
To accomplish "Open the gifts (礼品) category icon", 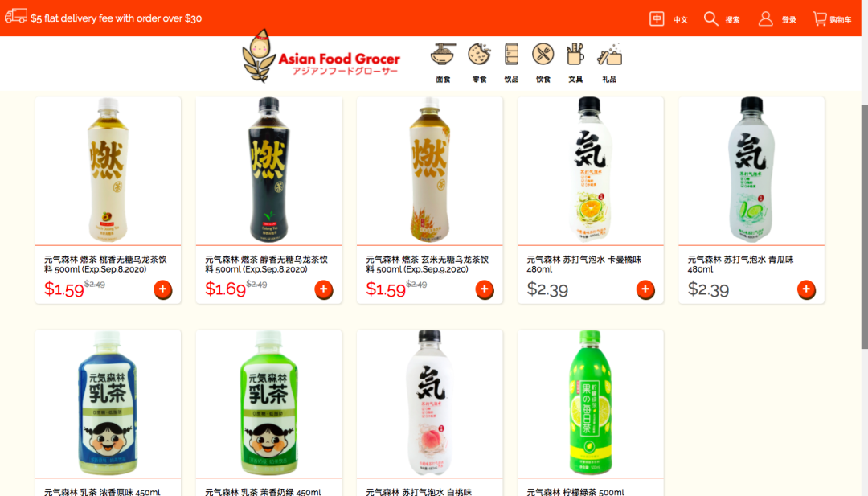I will point(609,55).
